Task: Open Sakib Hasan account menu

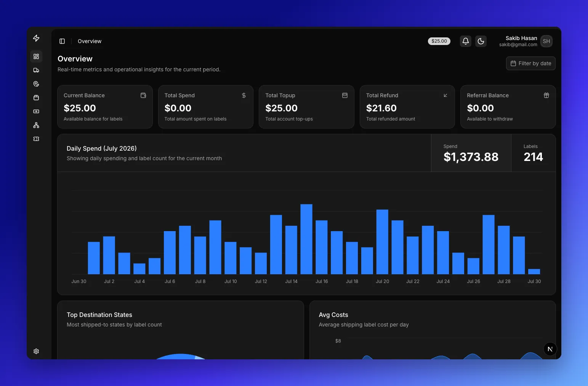Action: click(x=526, y=41)
